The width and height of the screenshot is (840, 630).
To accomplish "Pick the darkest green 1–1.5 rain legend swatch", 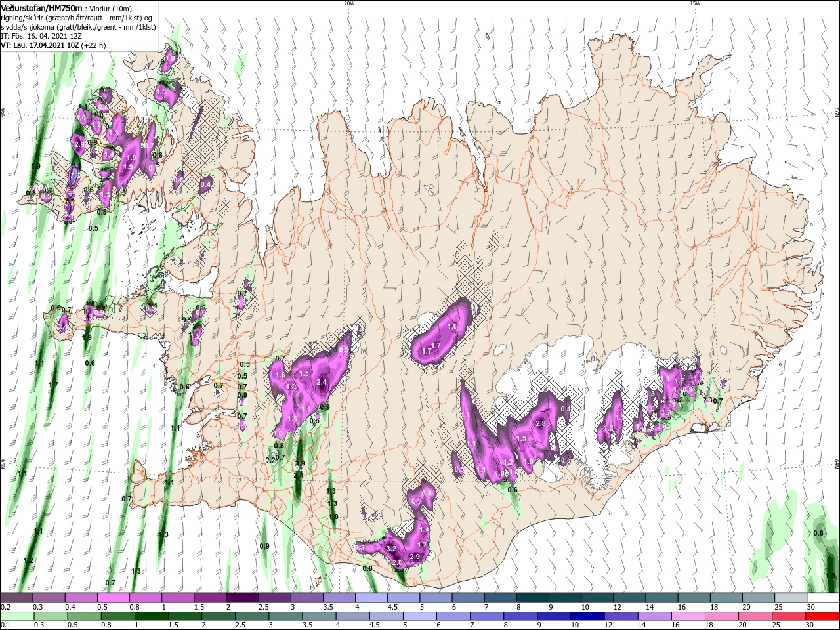I will point(151,616).
